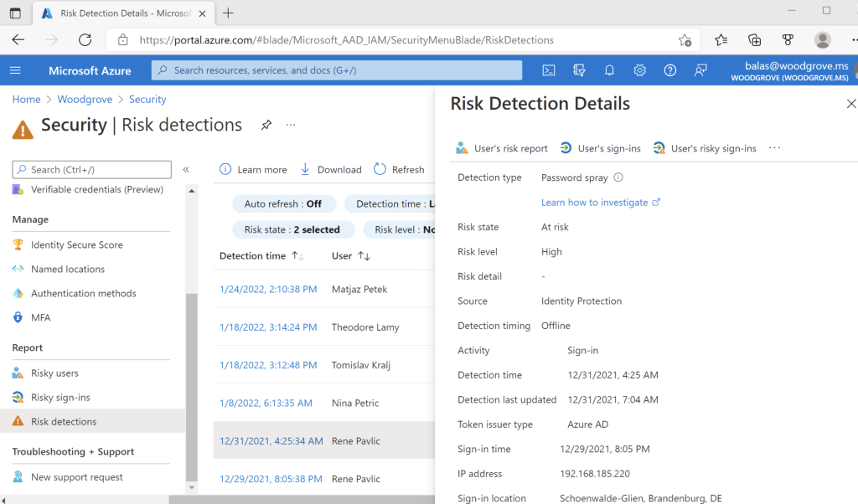The height and width of the screenshot is (504, 858).
Task: Open browser Favorites list
Action: (721, 40)
